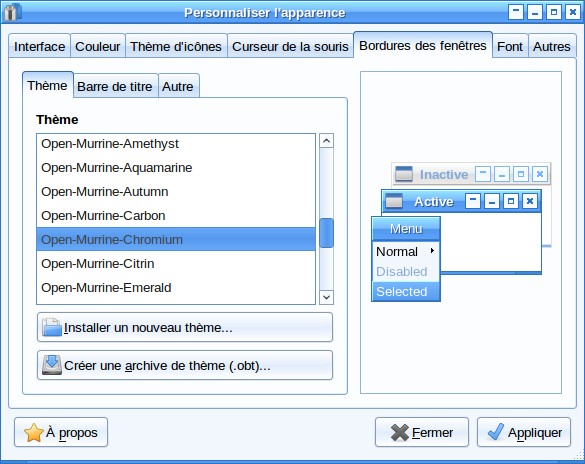Click the Inactive preview shade button
Image resolution: width=585 pixels, height=464 pixels.
(x=483, y=174)
